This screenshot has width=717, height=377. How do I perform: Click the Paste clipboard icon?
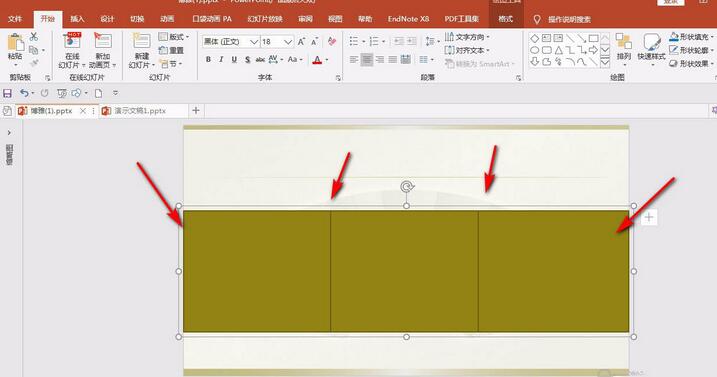click(x=15, y=42)
